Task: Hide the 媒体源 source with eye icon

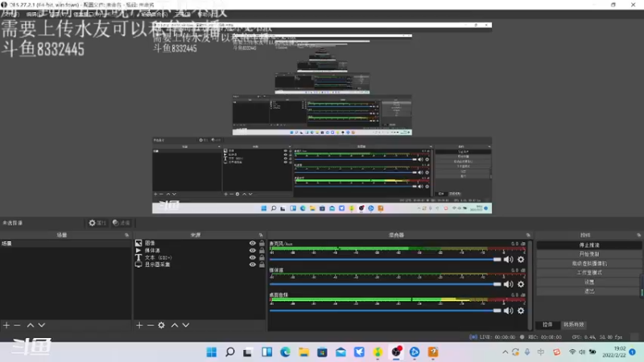Action: (x=252, y=250)
